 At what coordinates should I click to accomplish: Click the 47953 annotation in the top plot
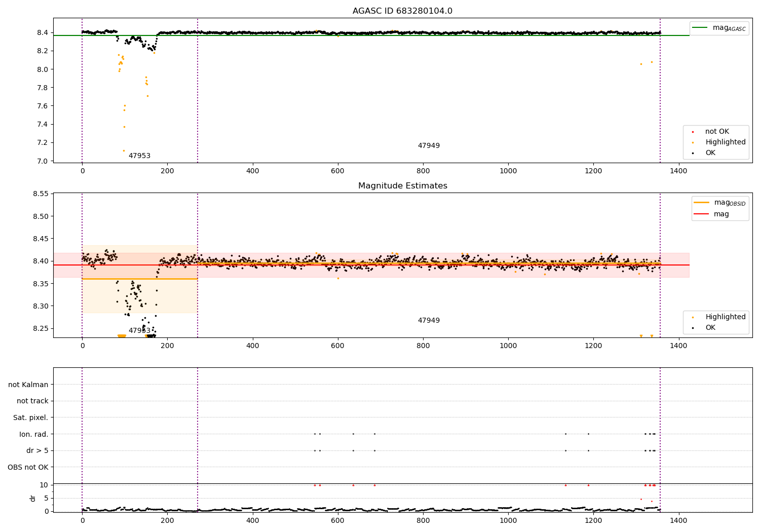pos(139,156)
